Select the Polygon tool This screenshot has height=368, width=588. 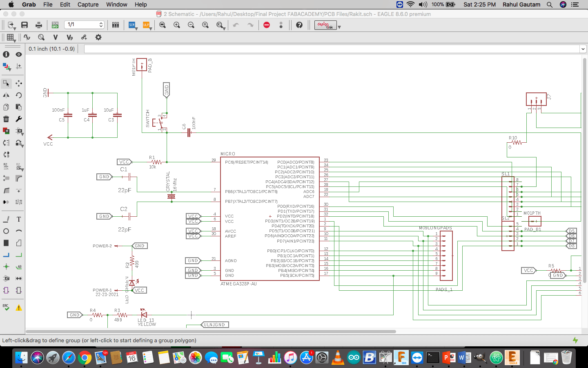[19, 243]
